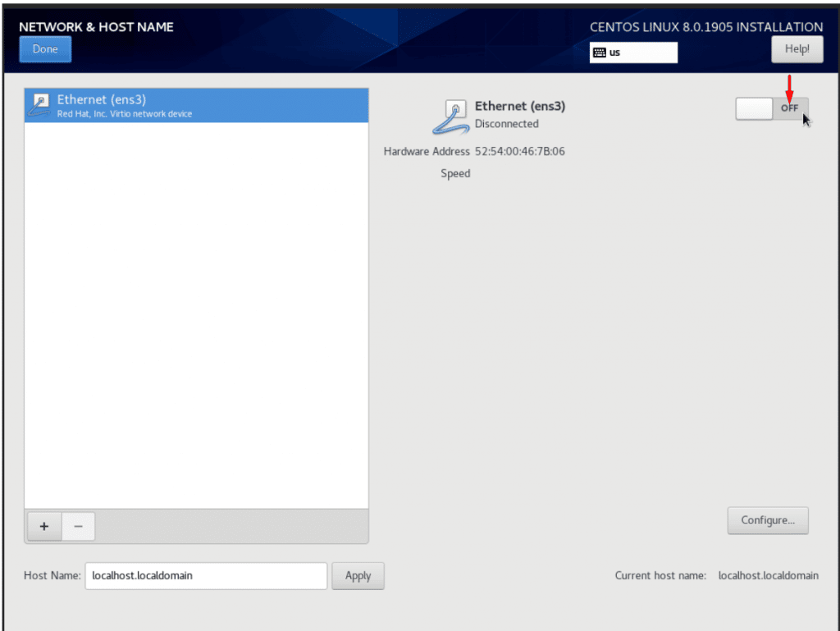The width and height of the screenshot is (840, 631).
Task: Click the Red Hat Virtio network device subtitle
Action: pyautogui.click(x=124, y=114)
